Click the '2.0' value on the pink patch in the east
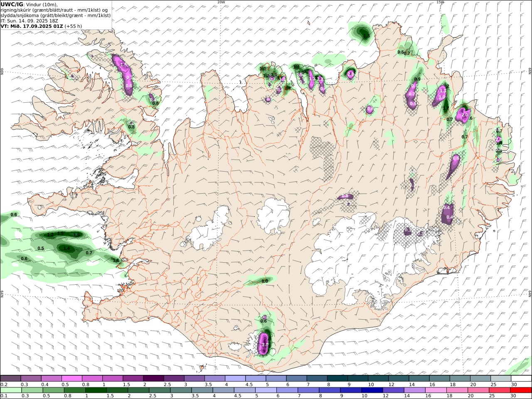The height and width of the screenshot is (399, 532). point(465,115)
